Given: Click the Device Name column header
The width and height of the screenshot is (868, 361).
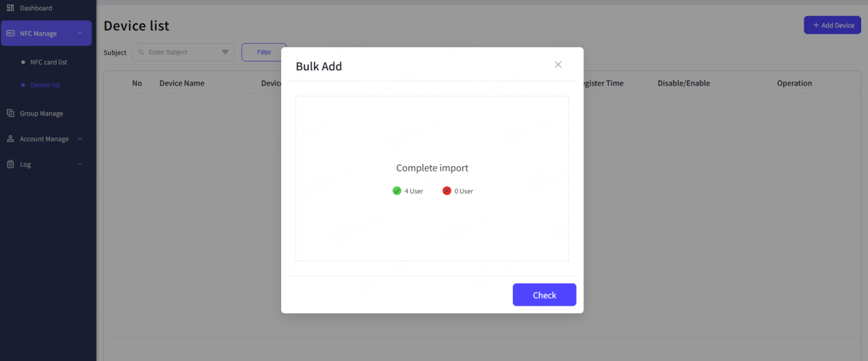Looking at the screenshot, I should [x=181, y=83].
